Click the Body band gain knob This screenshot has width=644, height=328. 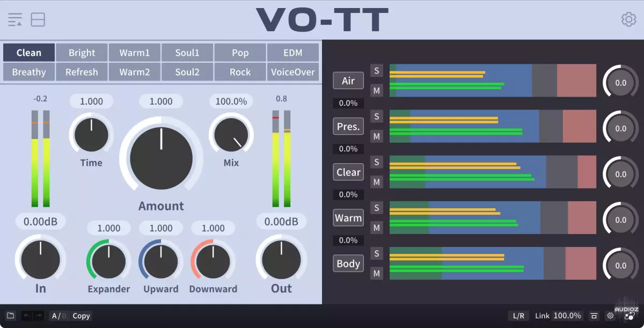click(x=621, y=265)
